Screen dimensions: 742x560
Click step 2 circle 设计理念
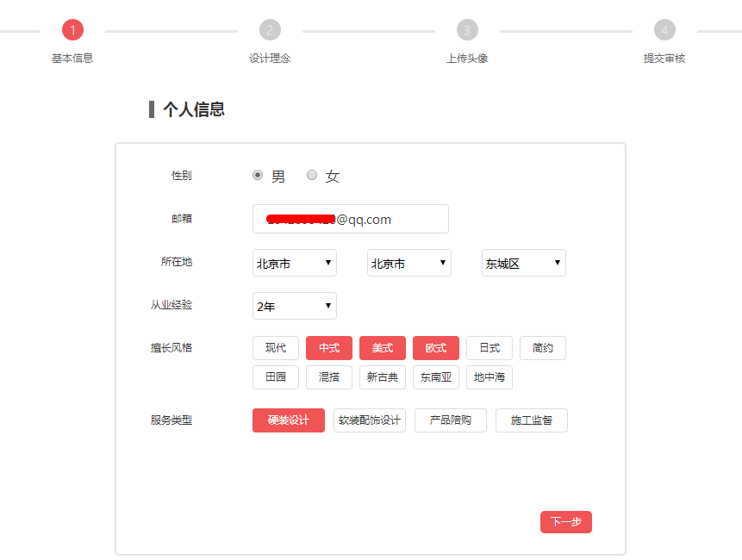[x=270, y=30]
